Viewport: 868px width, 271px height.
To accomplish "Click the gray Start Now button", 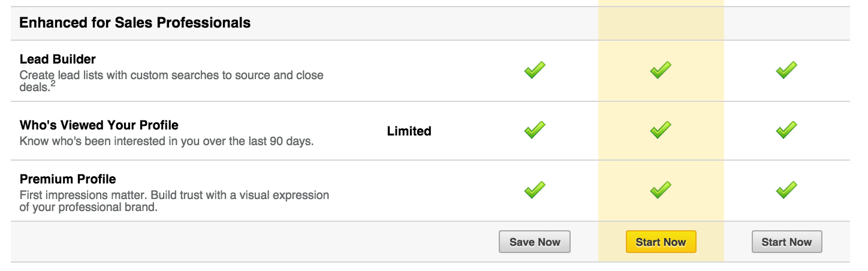I will tap(786, 242).
